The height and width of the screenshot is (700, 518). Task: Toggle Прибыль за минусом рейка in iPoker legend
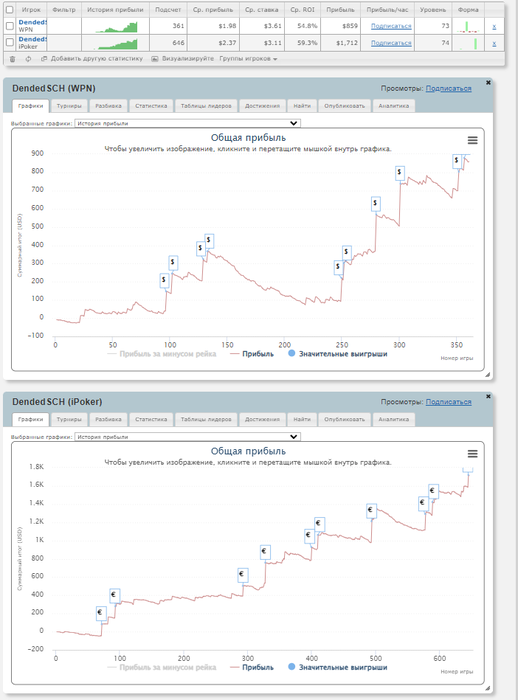[x=162, y=667]
